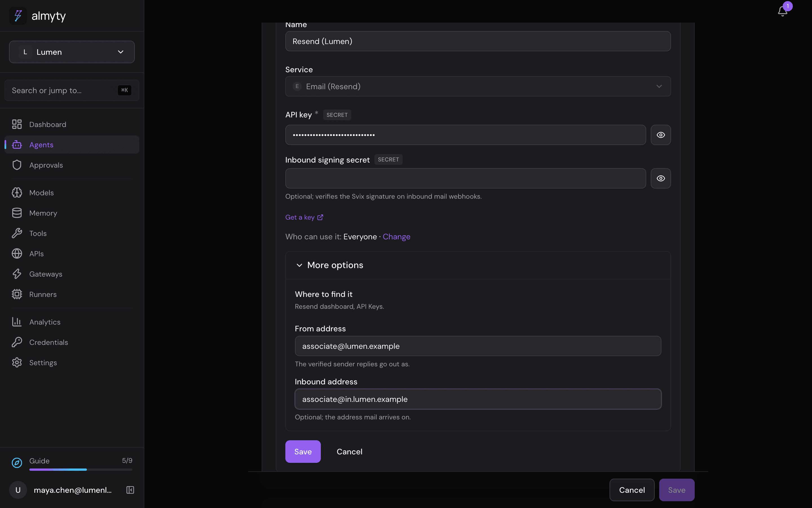Reveal the API key with eye icon
812x508 pixels.
(x=661, y=135)
